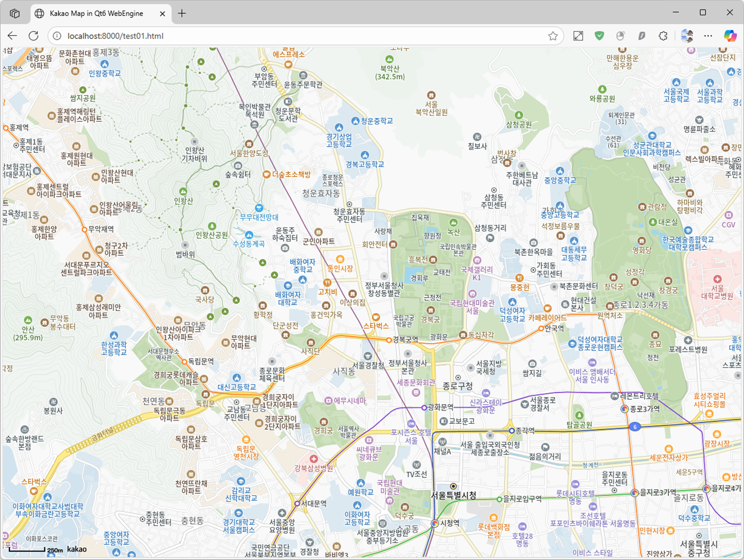This screenshot has width=744, height=560.
Task: Click the 스타벅스 marker near 경복궁역
Action: 376,317
